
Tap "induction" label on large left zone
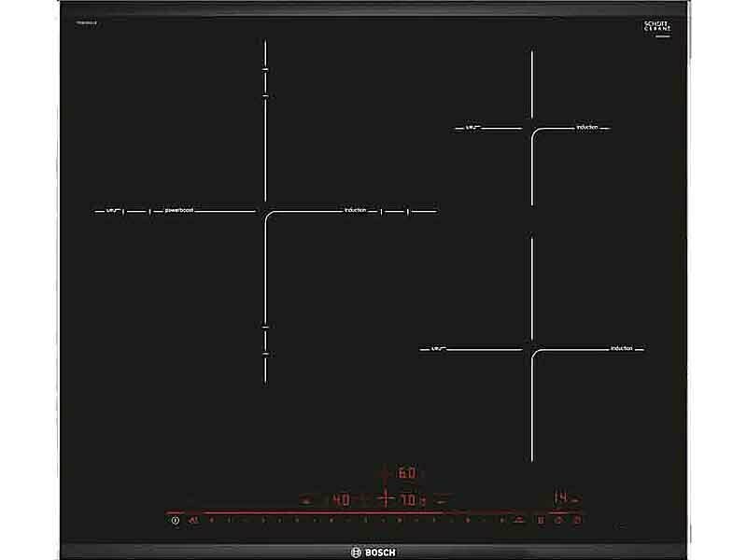tap(356, 210)
